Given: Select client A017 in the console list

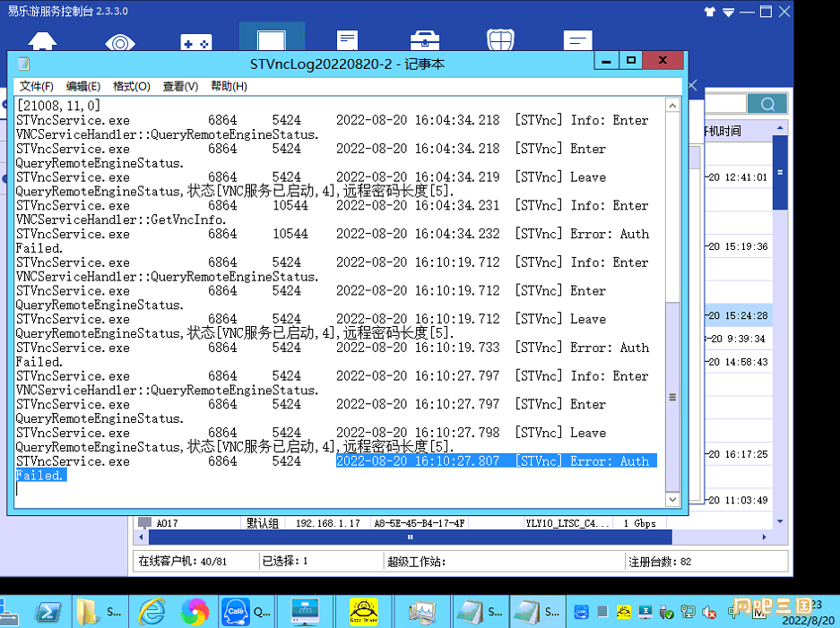Looking at the screenshot, I should point(167,523).
